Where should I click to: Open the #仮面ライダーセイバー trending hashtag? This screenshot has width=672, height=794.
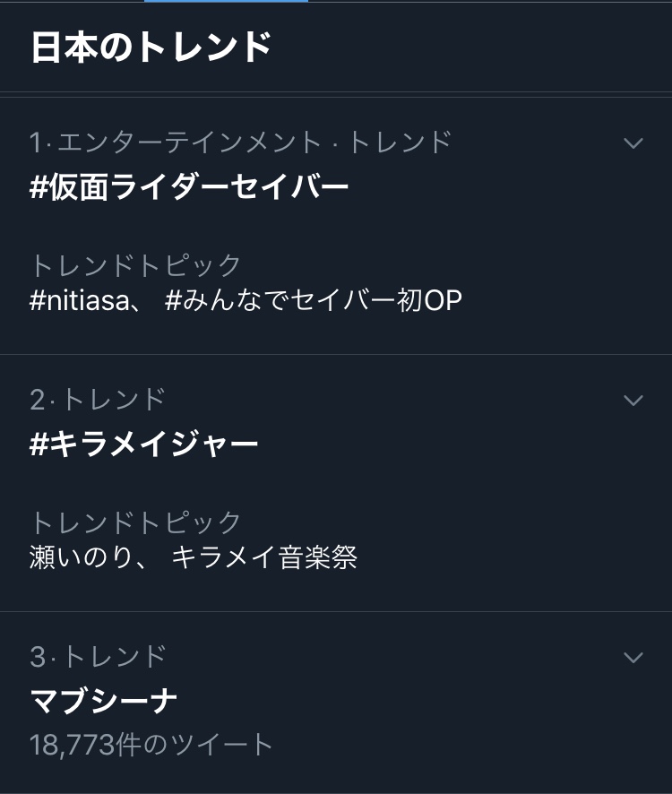pos(189,186)
